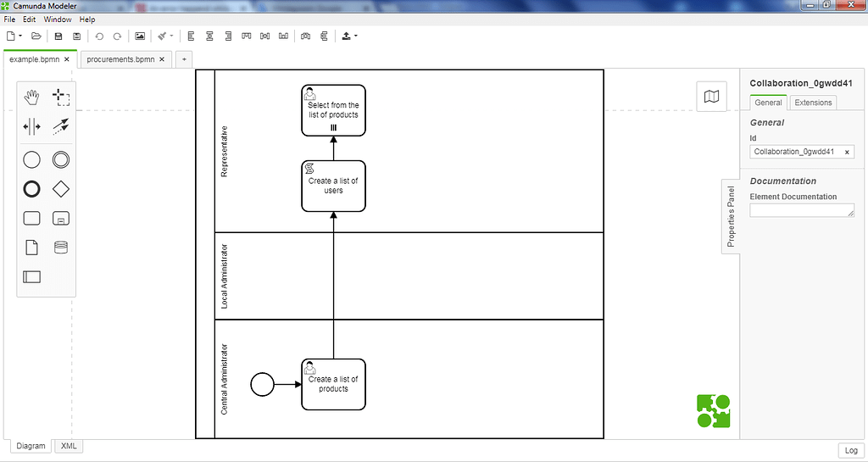This screenshot has height=462, width=868.
Task: Pick the create pool/participant shape
Action: (31, 276)
